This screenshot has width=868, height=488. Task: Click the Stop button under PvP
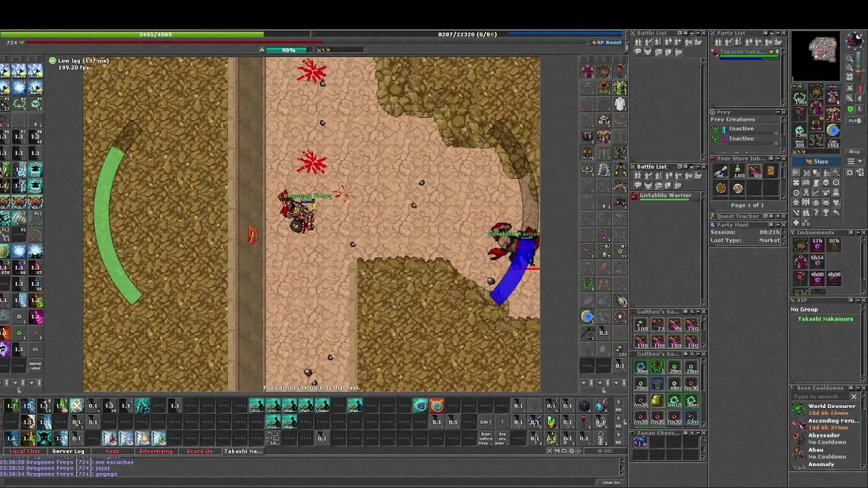click(854, 152)
